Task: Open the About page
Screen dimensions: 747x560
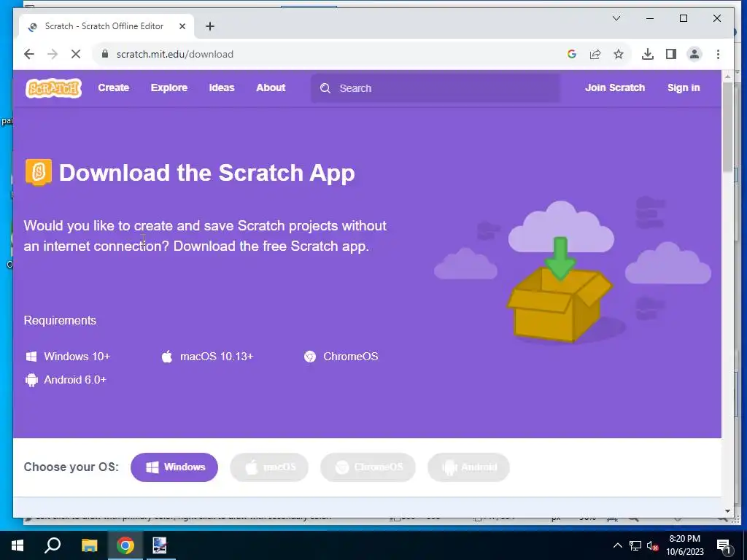Action: click(x=271, y=87)
